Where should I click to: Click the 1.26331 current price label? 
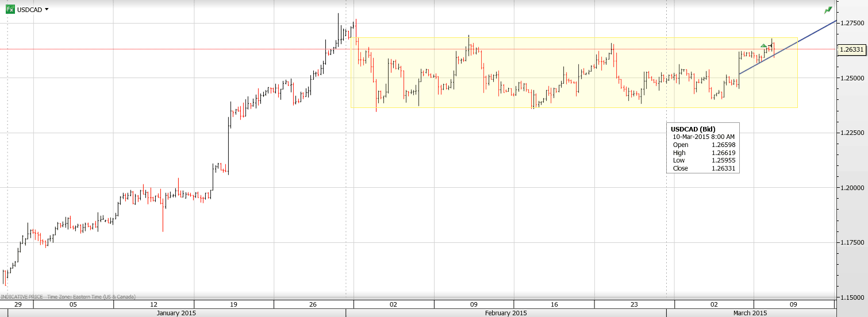(851, 50)
